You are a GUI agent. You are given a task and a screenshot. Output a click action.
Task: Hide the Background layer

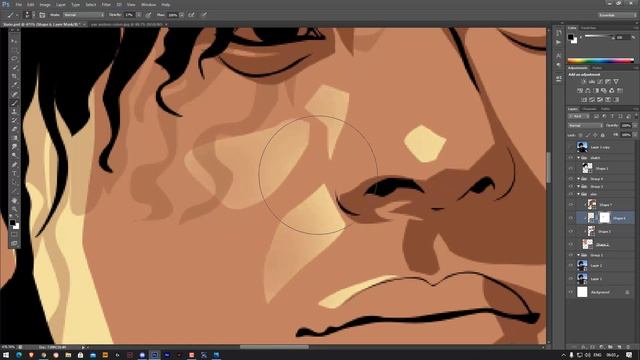pos(571,292)
